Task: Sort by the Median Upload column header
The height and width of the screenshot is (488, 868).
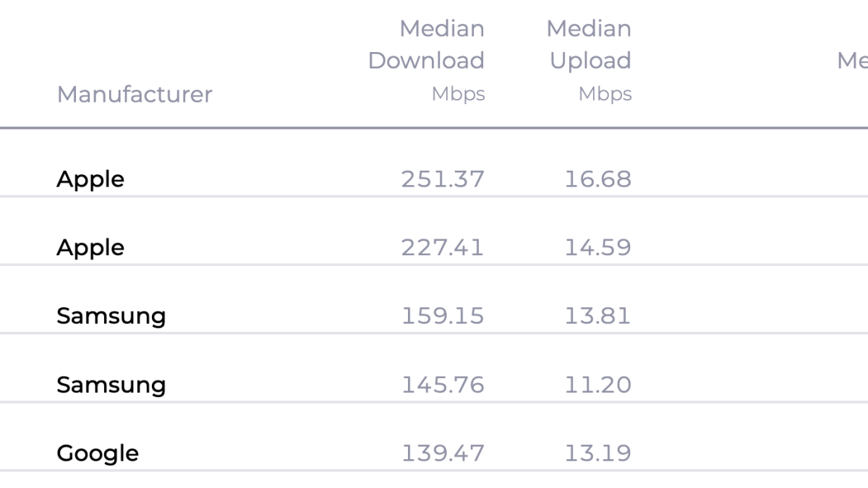Action: coord(590,45)
